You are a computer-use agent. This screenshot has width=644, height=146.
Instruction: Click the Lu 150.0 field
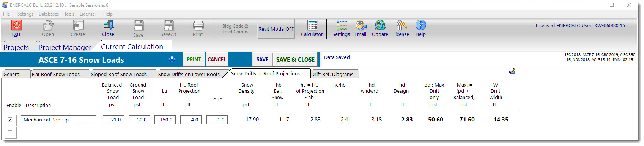tap(165, 120)
